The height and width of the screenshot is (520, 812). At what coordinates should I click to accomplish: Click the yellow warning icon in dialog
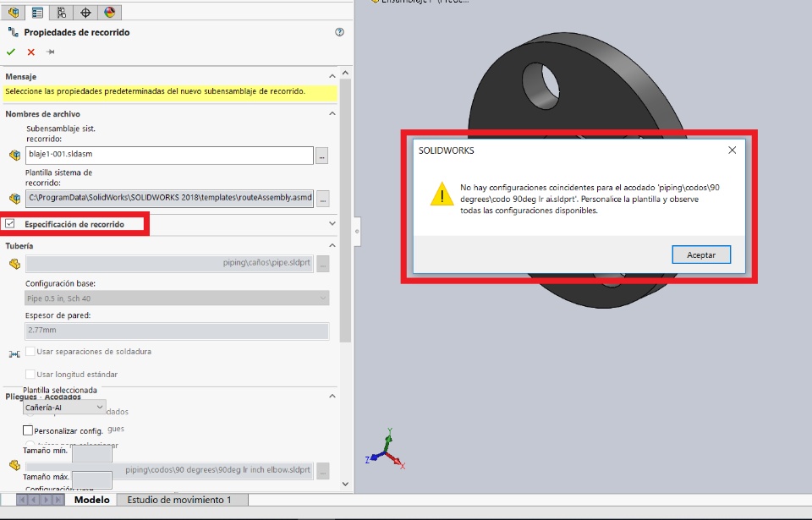442,194
